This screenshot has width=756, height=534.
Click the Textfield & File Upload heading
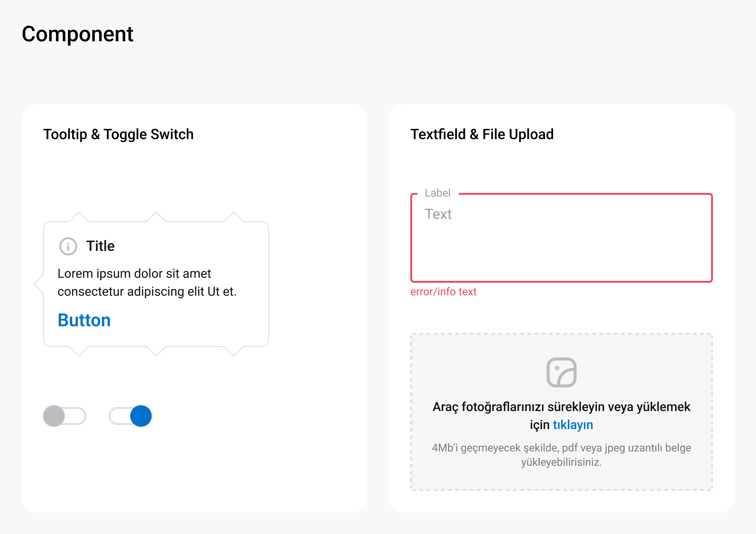[x=482, y=134]
